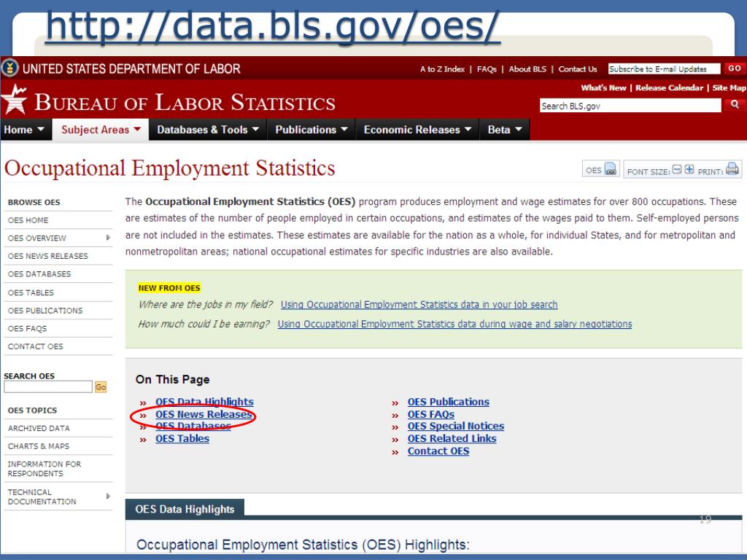Click the Occupational Employment Statistics heading

169,168
